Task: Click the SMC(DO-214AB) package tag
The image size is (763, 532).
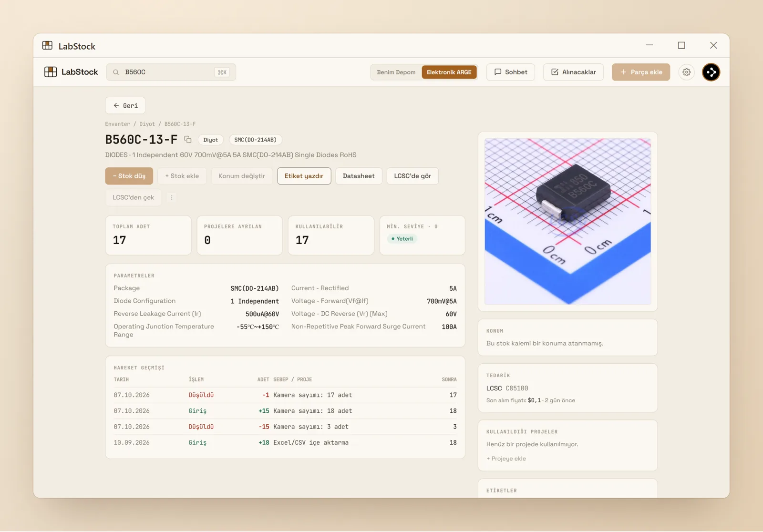Action: (256, 140)
